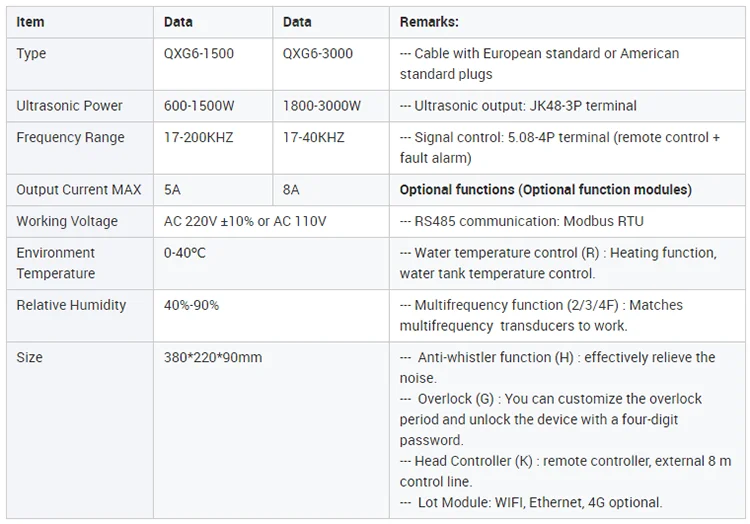The image size is (750, 524).
Task: Select the RS485 communication Modbus RTU remark
Action: coord(506,222)
